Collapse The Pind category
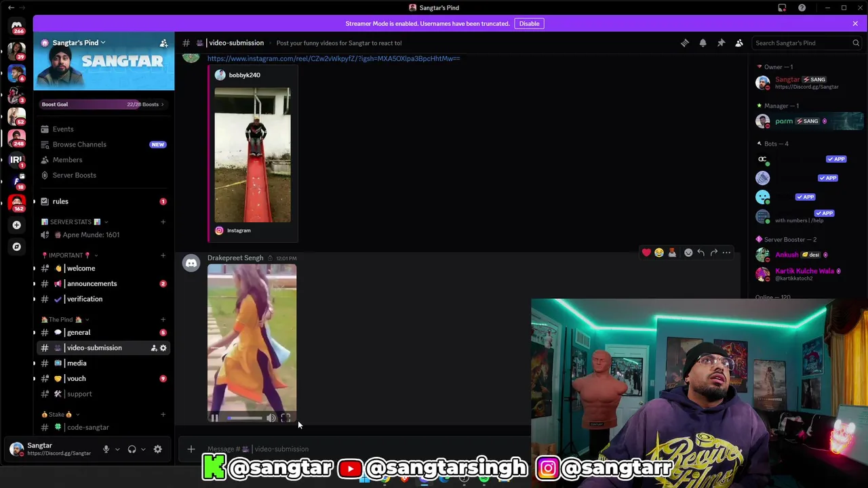 click(64, 319)
